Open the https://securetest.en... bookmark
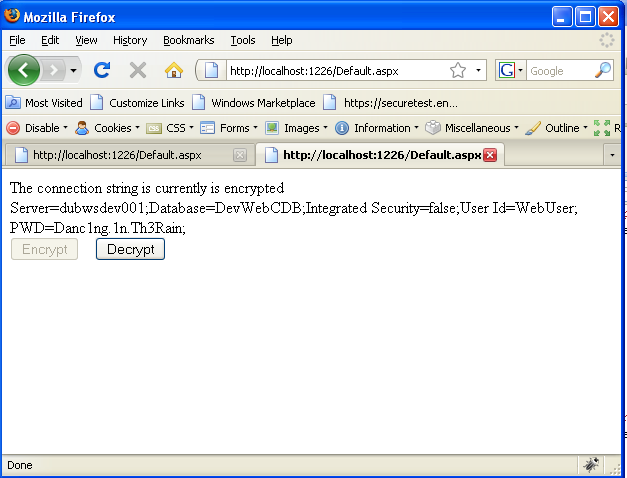 pos(390,103)
